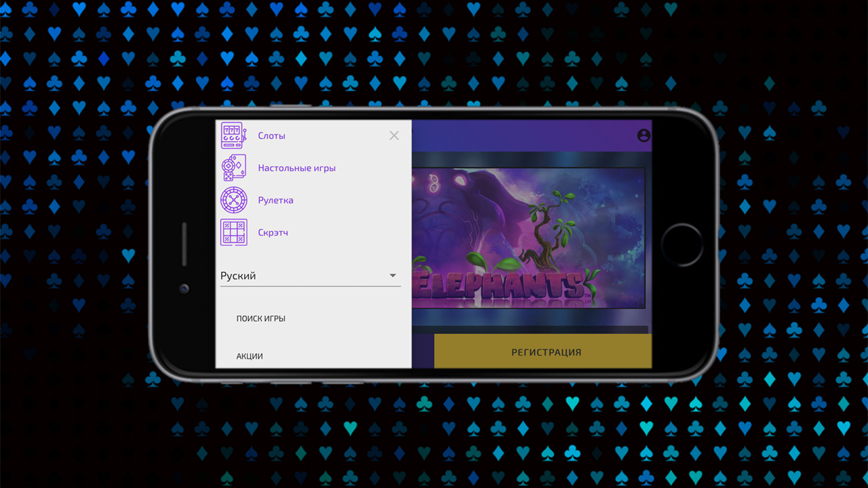Click the scratch card grid icon
This screenshot has height=488, width=868.
234,232
